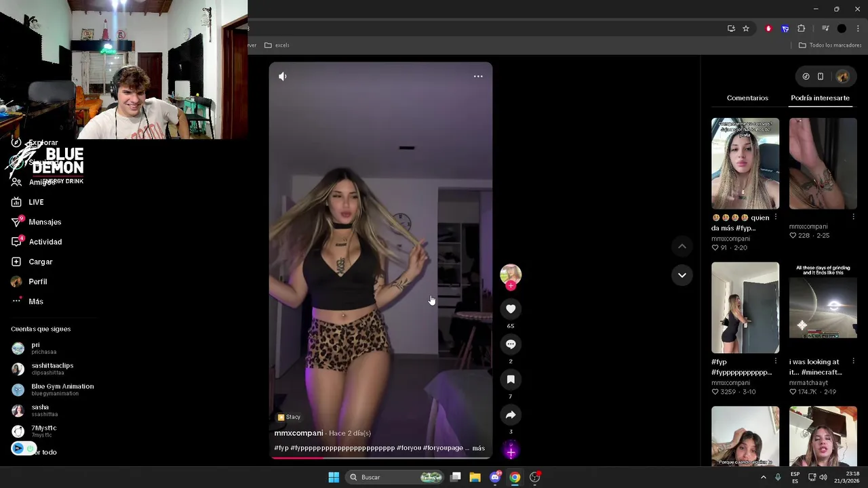Switch to the Comentarios tab
This screenshot has height=488, width=868.
coord(747,98)
